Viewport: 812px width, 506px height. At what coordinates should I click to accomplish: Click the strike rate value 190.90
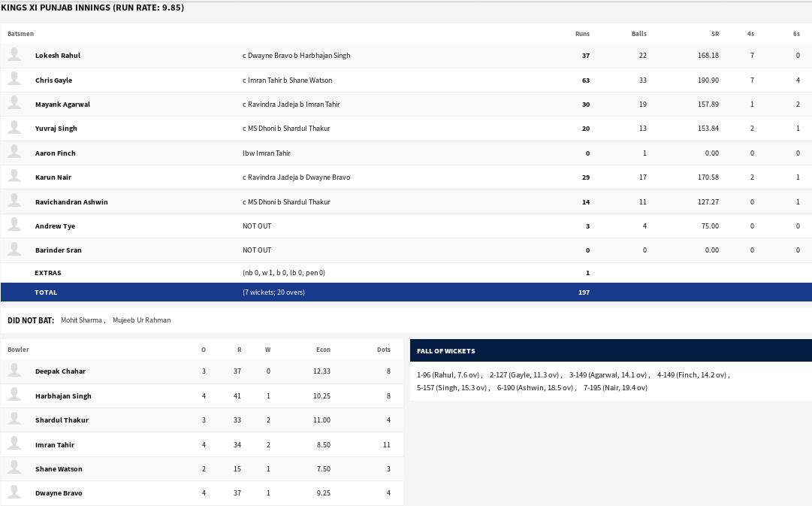click(x=708, y=80)
